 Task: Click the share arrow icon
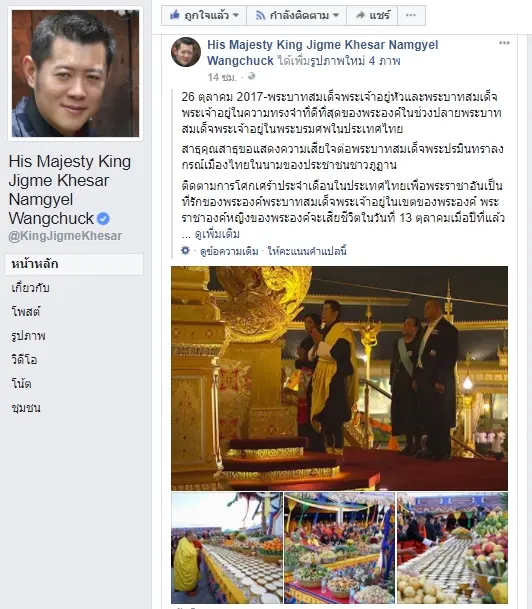tap(361, 15)
